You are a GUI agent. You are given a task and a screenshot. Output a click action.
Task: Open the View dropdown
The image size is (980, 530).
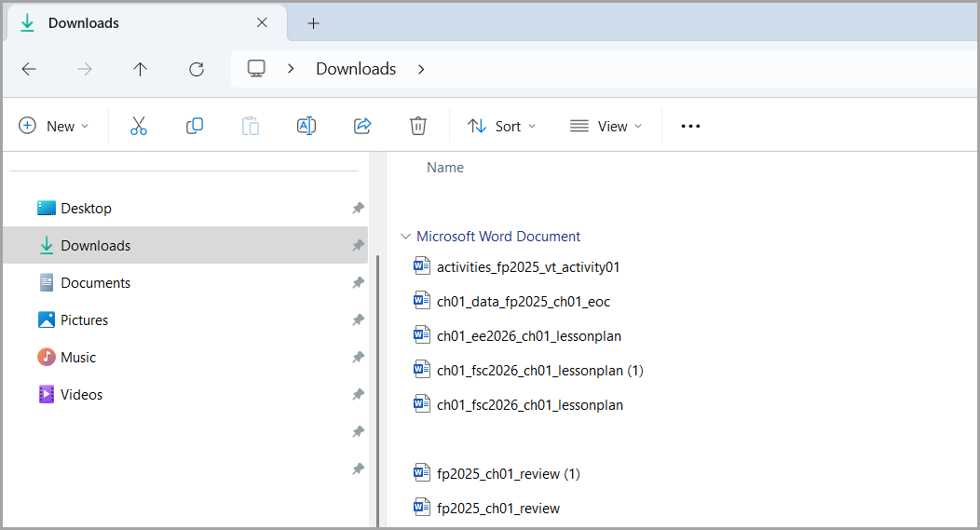click(606, 127)
